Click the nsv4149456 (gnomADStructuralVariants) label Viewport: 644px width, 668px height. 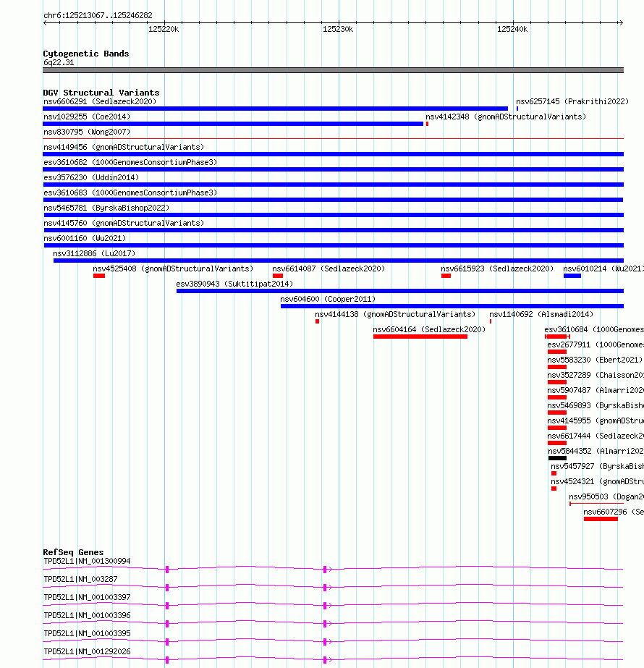click(x=124, y=147)
